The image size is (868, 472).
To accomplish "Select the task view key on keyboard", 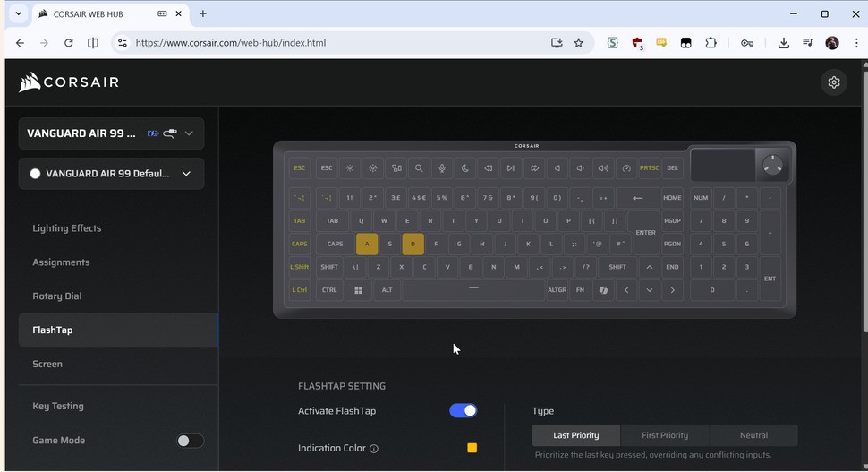I will (x=396, y=167).
